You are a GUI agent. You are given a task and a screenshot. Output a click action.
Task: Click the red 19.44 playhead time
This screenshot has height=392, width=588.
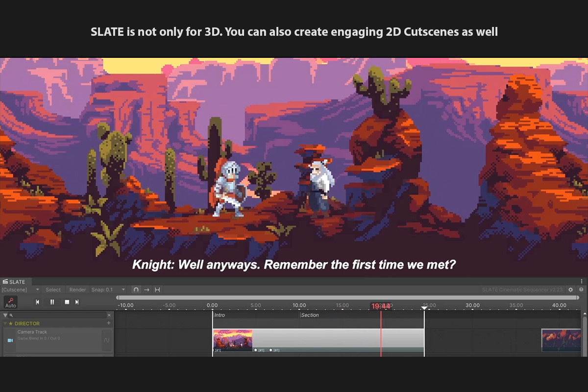pos(381,306)
